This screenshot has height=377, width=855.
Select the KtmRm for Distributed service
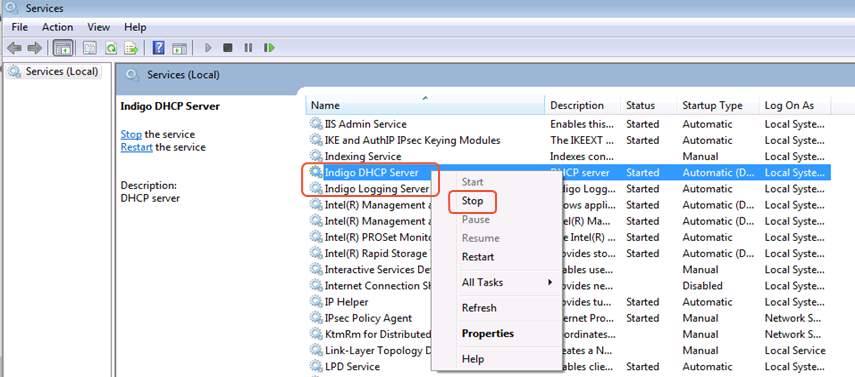(378, 334)
